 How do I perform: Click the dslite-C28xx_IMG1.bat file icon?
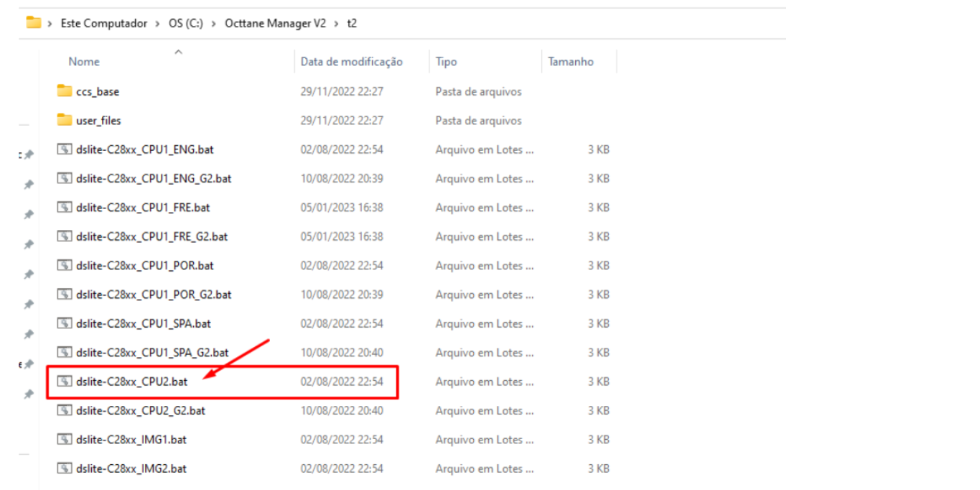(x=65, y=440)
